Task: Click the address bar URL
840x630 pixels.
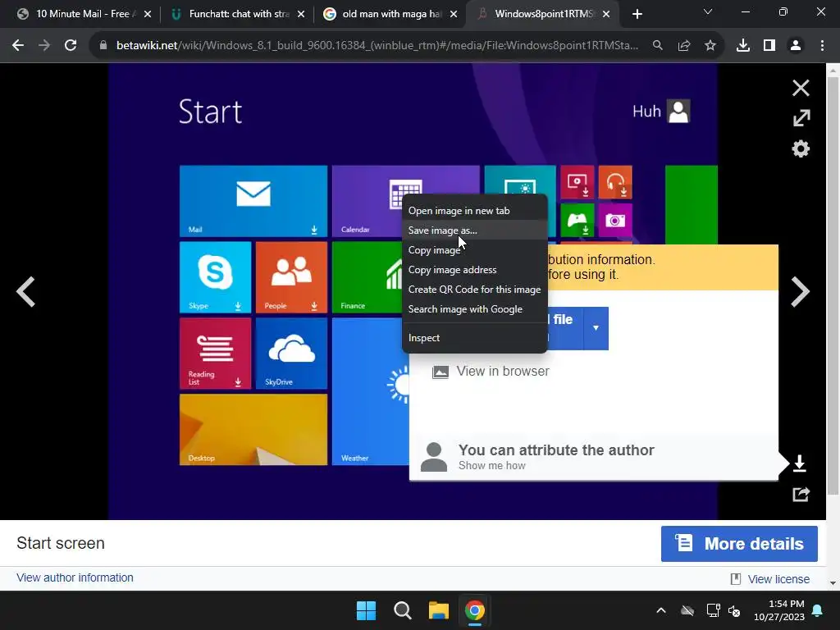Action: 377,46
